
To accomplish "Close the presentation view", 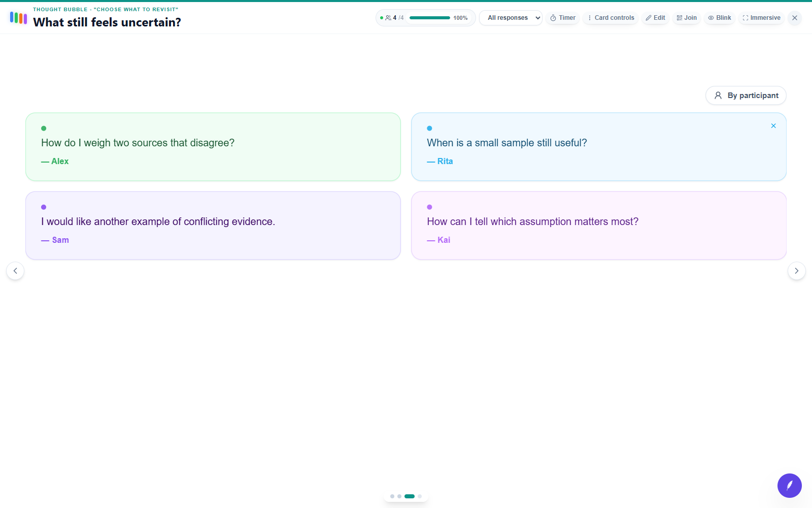I will [x=795, y=18].
